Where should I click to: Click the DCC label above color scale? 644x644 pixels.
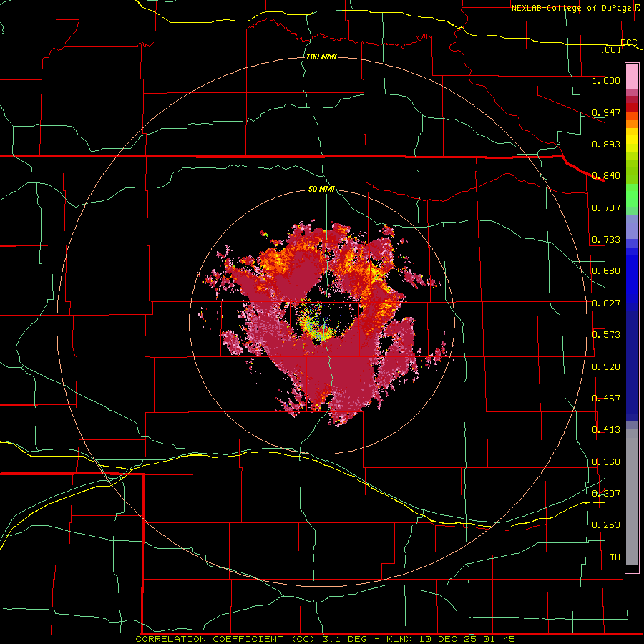coord(629,42)
